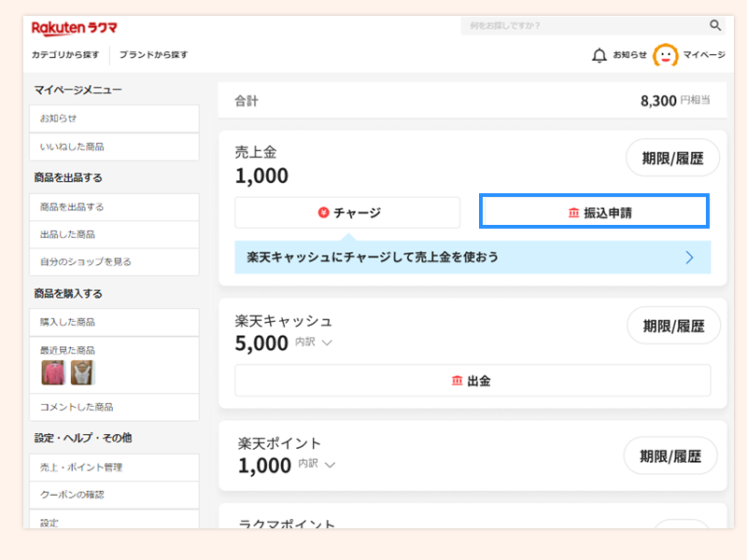Viewport: 747px width, 560px height.
Task: Open コメントした商品 in the sidebar
Action: 114,407
